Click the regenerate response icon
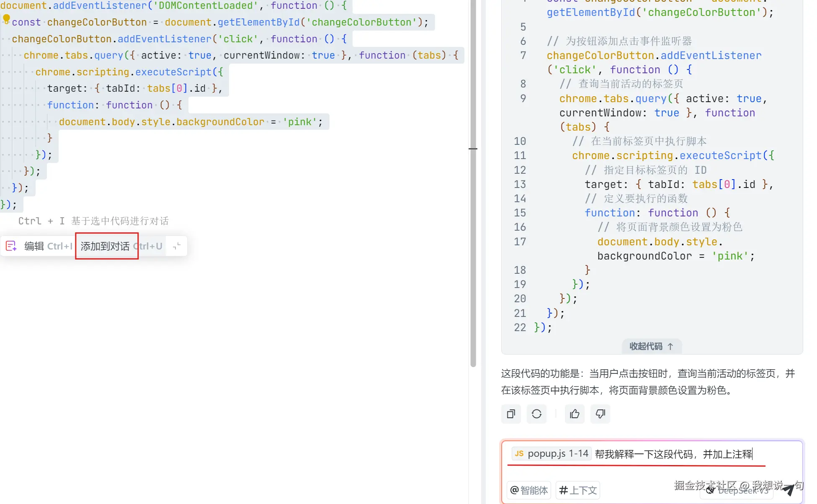Image resolution: width=817 pixels, height=504 pixels. [536, 414]
